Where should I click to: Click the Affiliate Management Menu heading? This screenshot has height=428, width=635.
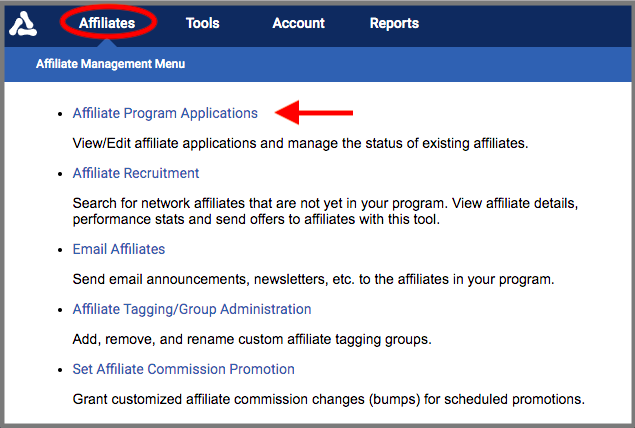[x=111, y=64]
